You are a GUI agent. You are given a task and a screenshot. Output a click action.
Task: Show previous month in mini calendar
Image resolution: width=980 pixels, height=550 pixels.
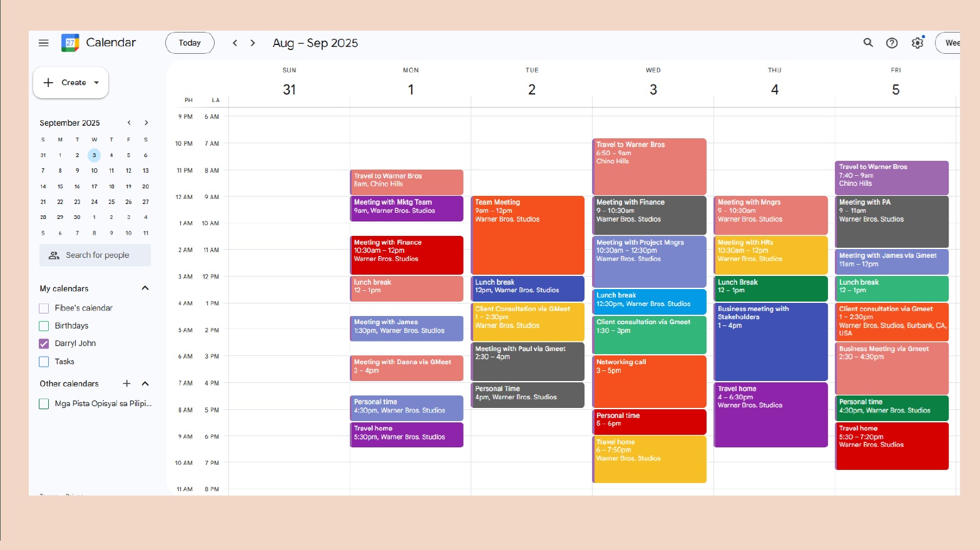tap(129, 123)
